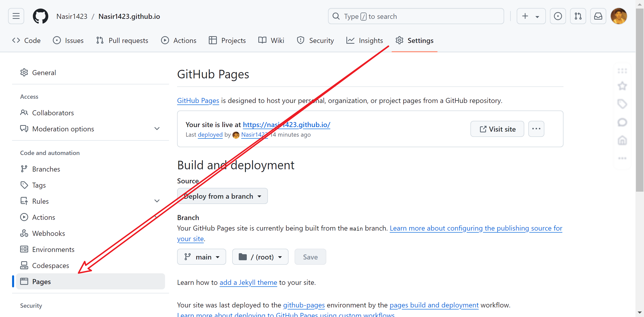The width and height of the screenshot is (644, 317).
Task: Focus the 'Type / to search' field
Action: coord(416,16)
